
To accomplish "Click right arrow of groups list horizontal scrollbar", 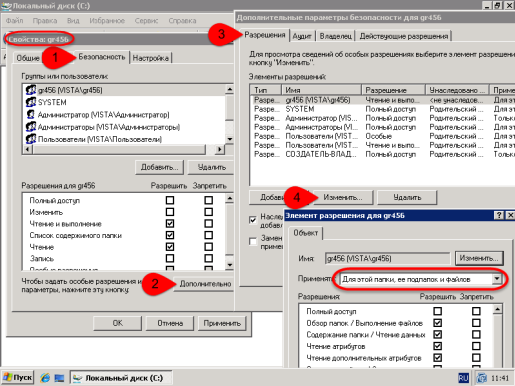I will (219, 149).
